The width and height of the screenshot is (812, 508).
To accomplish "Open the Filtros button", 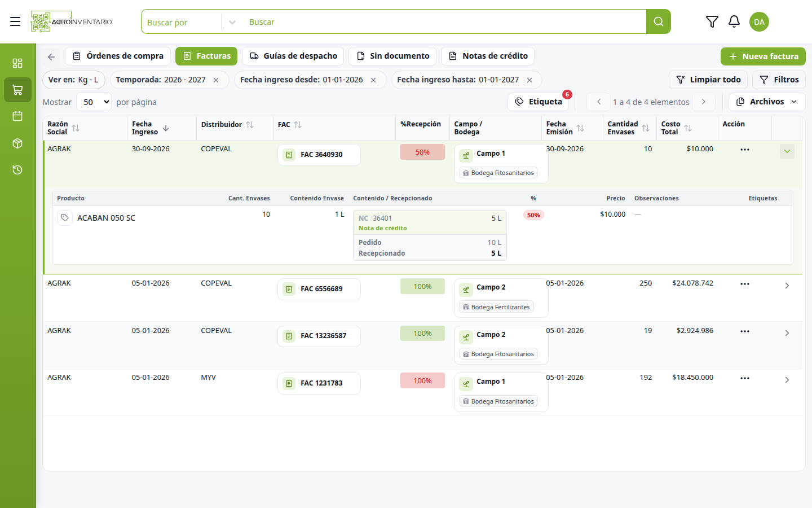I will (779, 80).
